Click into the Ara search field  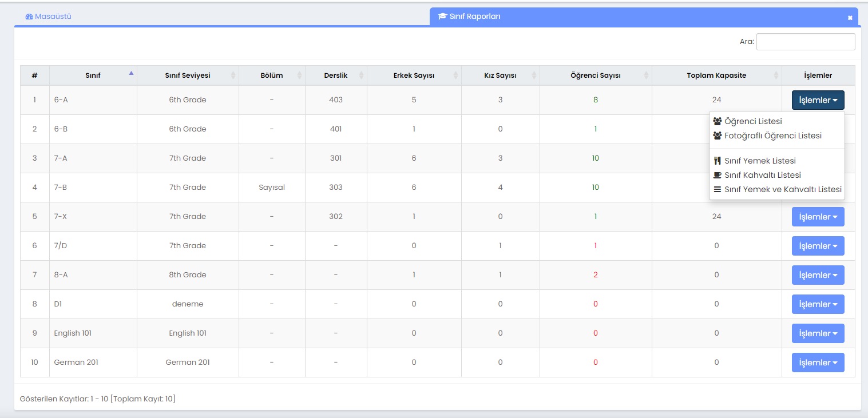pyautogui.click(x=806, y=42)
